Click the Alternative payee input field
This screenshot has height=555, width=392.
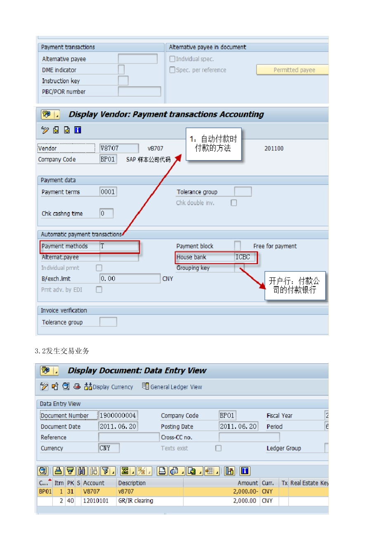point(138,59)
